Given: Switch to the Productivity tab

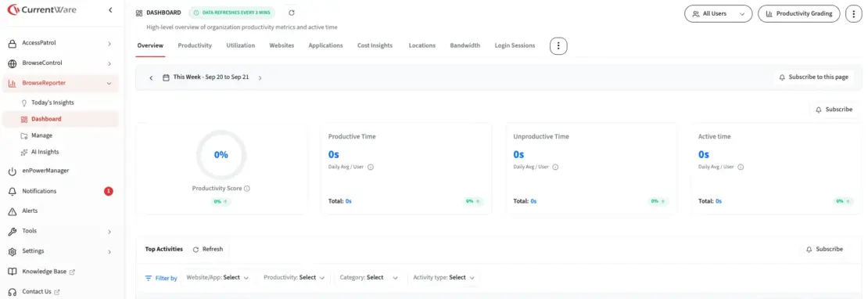Looking at the screenshot, I should [x=195, y=45].
